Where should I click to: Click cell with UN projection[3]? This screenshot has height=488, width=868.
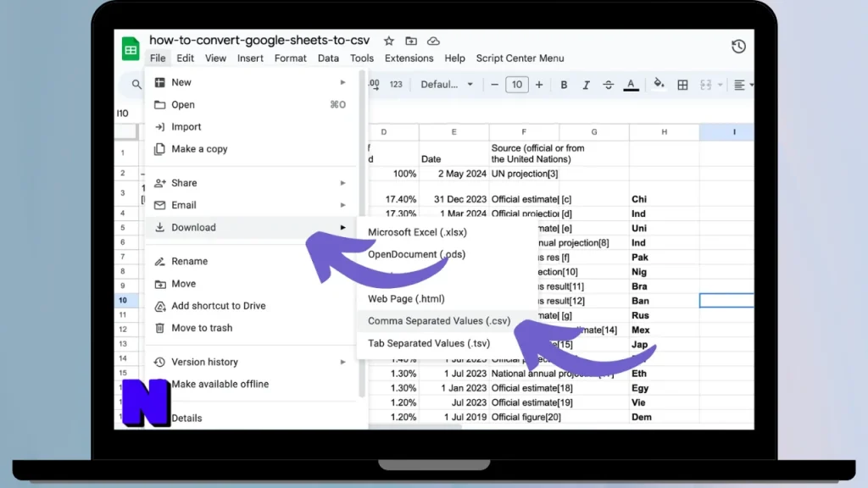pos(524,174)
